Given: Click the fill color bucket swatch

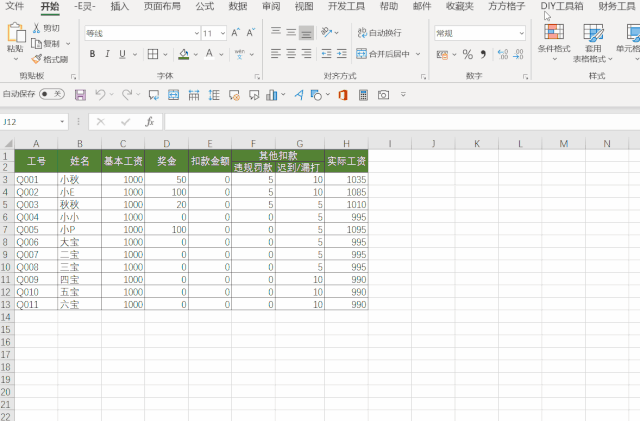Looking at the screenshot, I should 182,54.
